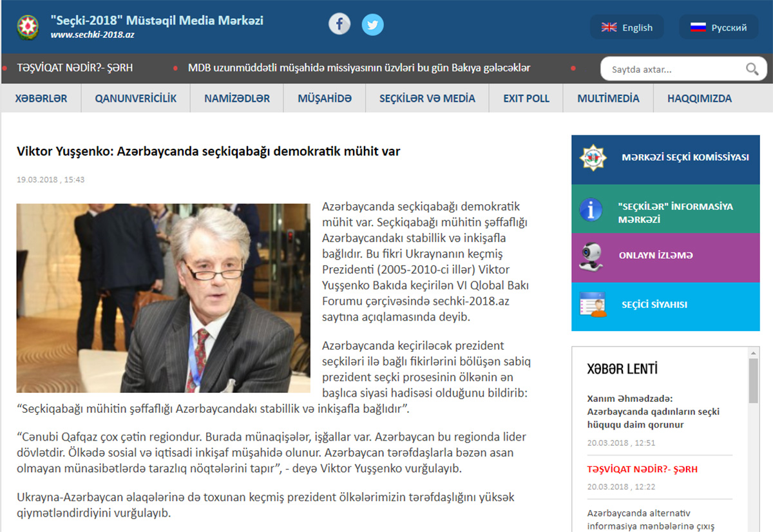Screen dimensions: 773x532
Task: Click the news feed scrollbar thumb
Action: tap(753, 380)
